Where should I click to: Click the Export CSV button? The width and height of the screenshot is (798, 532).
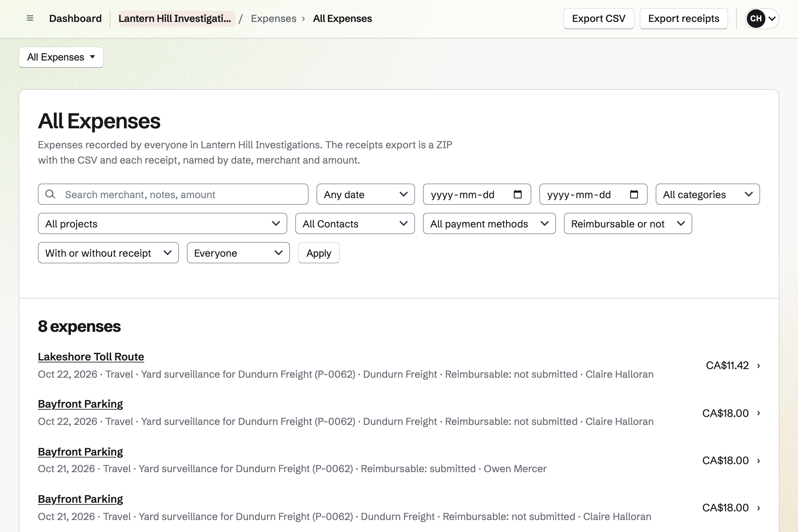click(598, 18)
